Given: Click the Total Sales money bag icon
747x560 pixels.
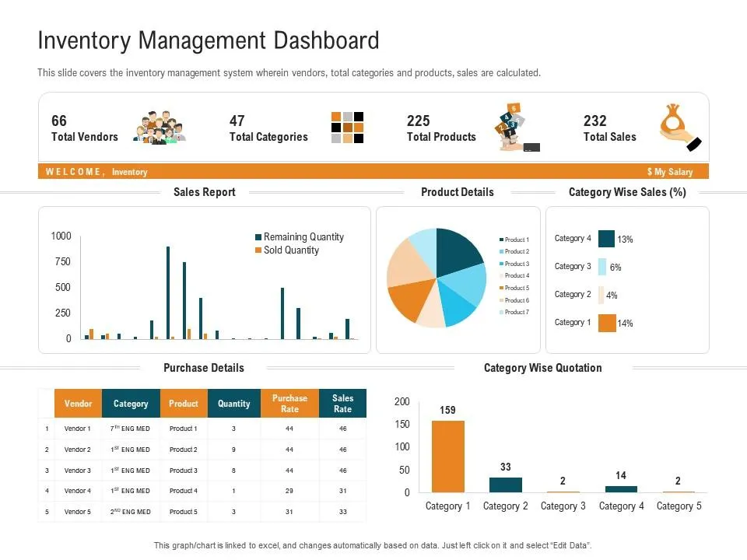Looking at the screenshot, I should coord(680,128).
